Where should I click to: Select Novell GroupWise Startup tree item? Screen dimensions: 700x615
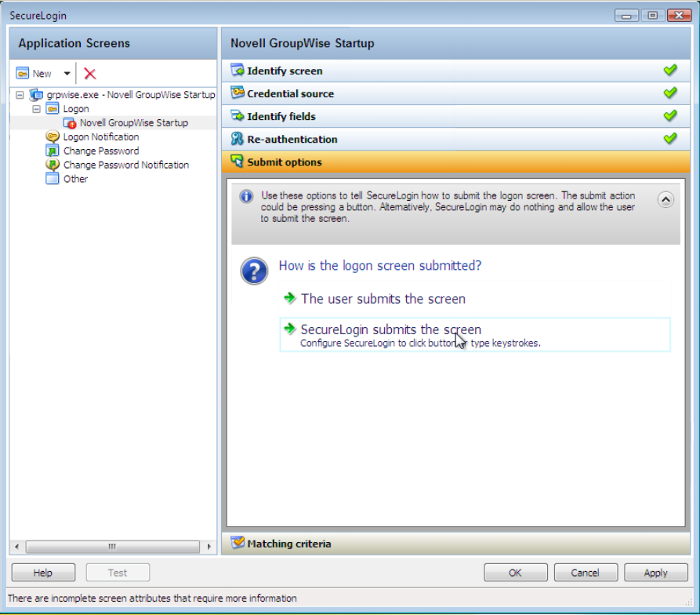coord(134,123)
